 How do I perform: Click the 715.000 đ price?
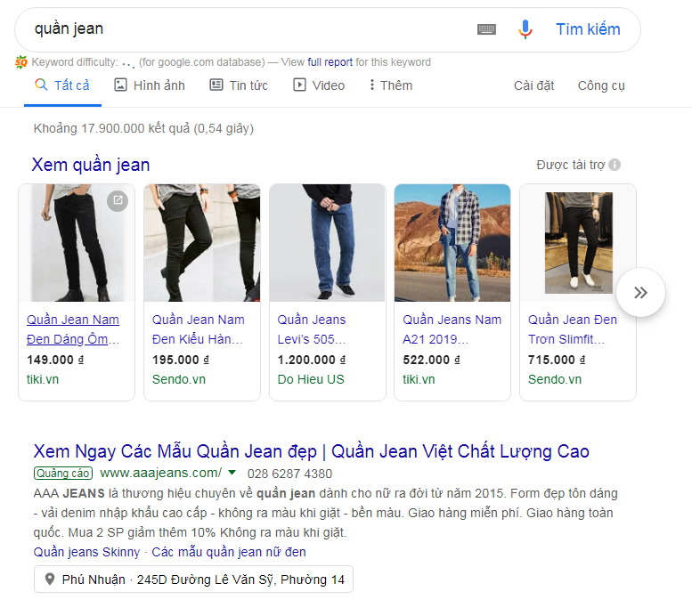(557, 360)
